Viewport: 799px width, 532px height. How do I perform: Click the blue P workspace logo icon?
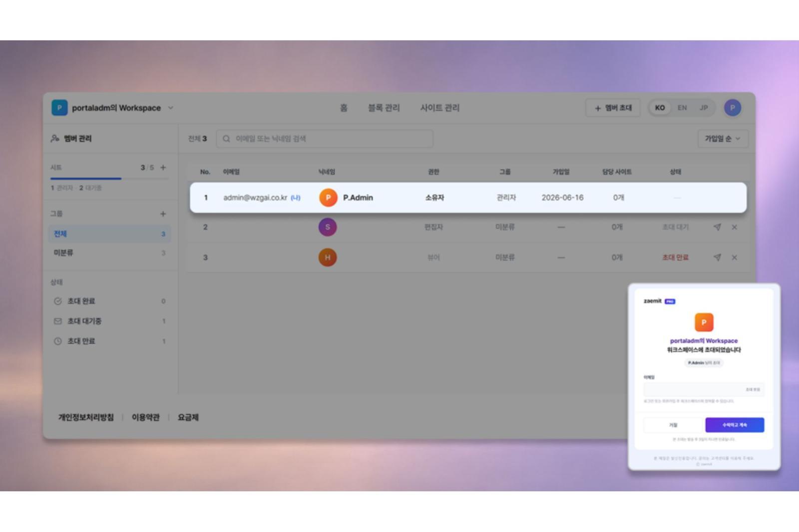[x=59, y=107]
